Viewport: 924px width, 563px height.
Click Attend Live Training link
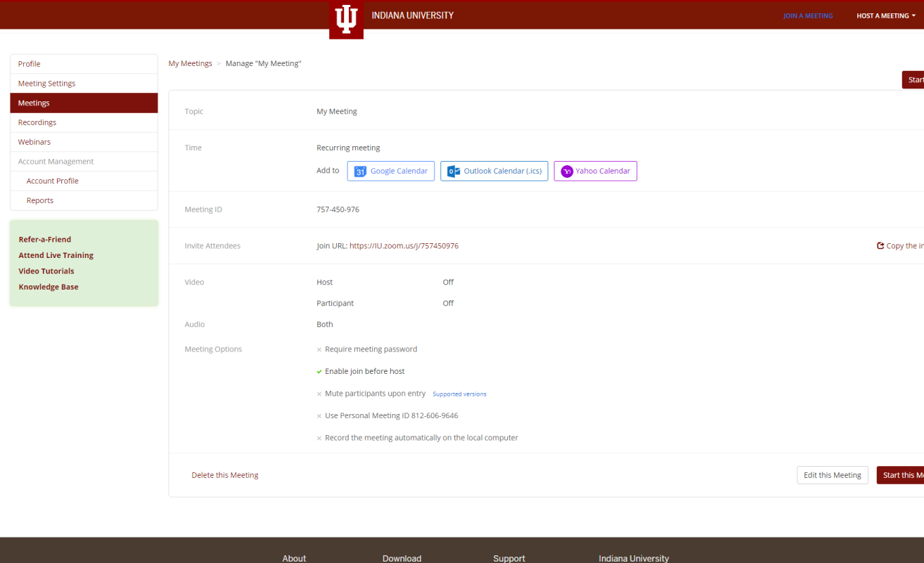click(x=56, y=255)
